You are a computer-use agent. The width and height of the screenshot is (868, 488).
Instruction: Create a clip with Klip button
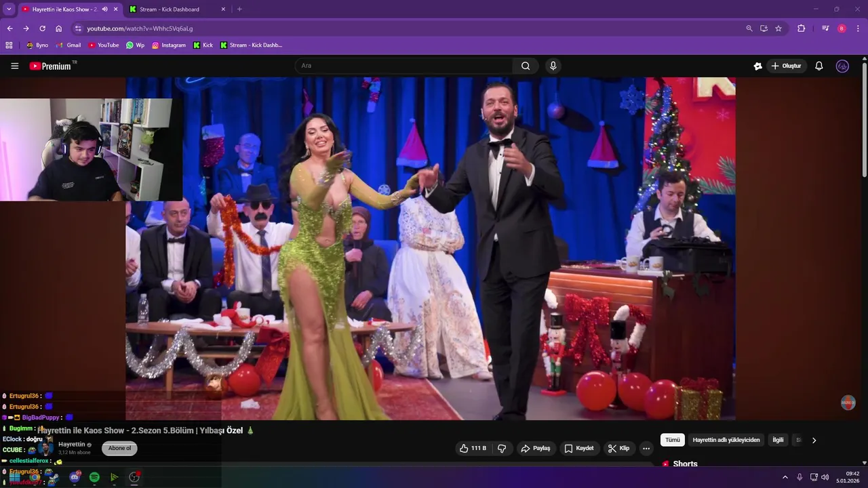click(x=619, y=448)
